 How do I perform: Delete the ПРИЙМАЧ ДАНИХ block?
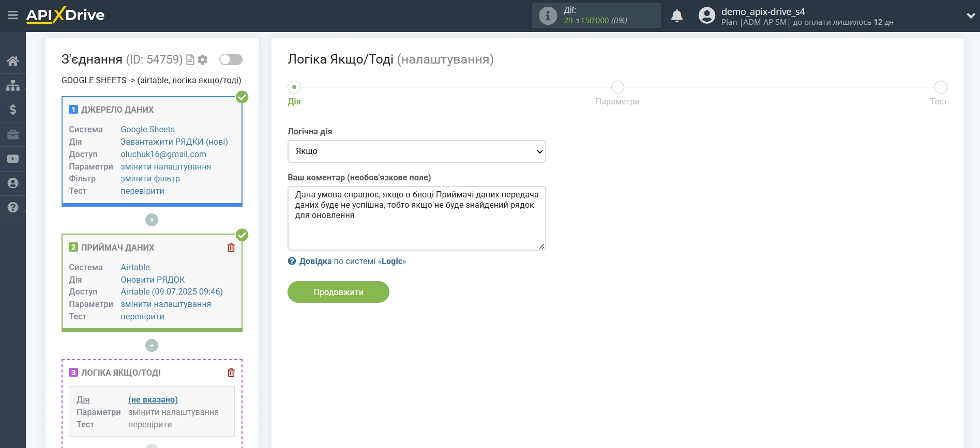point(231,248)
